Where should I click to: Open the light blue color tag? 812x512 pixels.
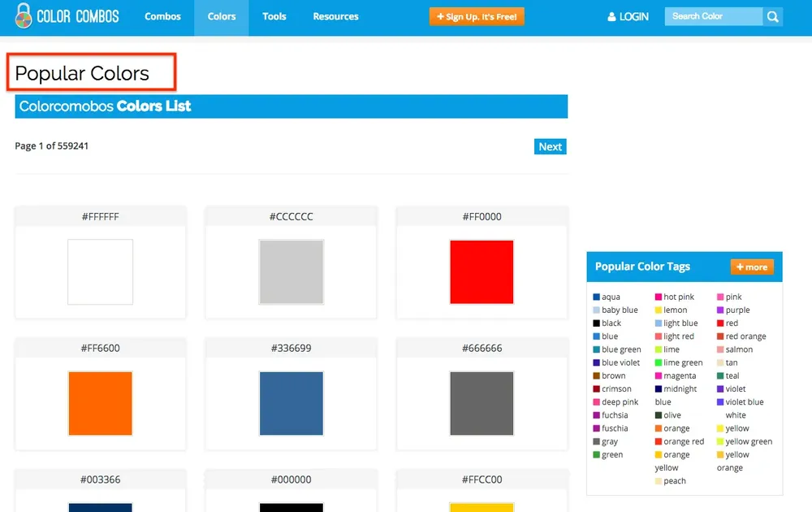coord(680,323)
